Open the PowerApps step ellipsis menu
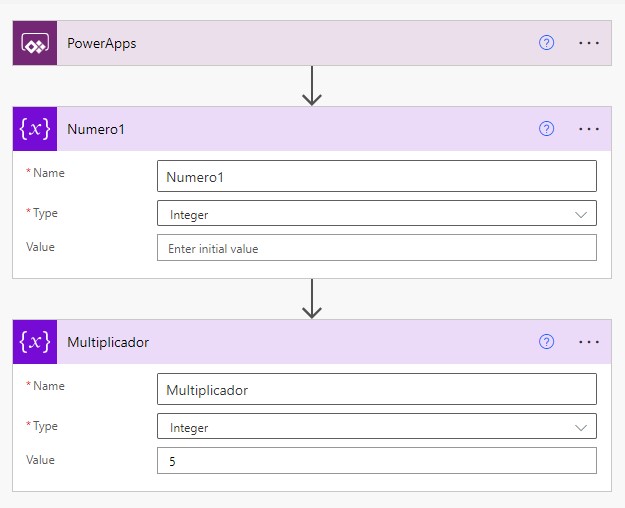This screenshot has height=508, width=625. (x=589, y=44)
